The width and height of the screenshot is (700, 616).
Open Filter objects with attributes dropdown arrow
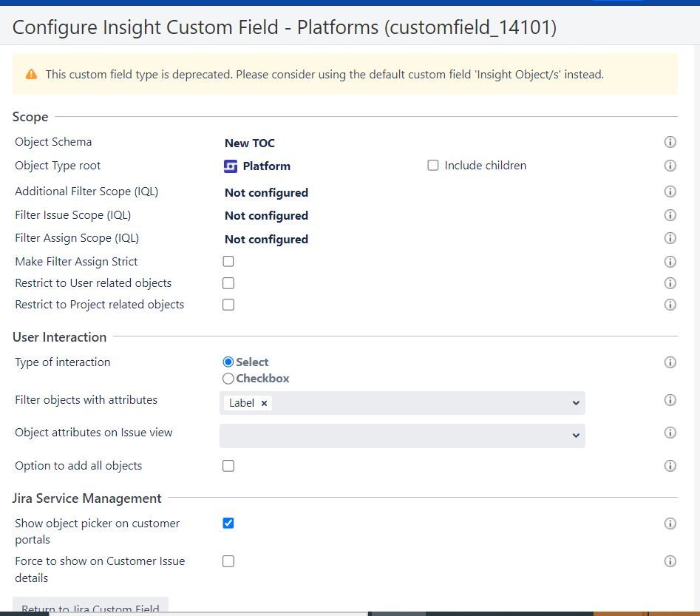(x=576, y=403)
